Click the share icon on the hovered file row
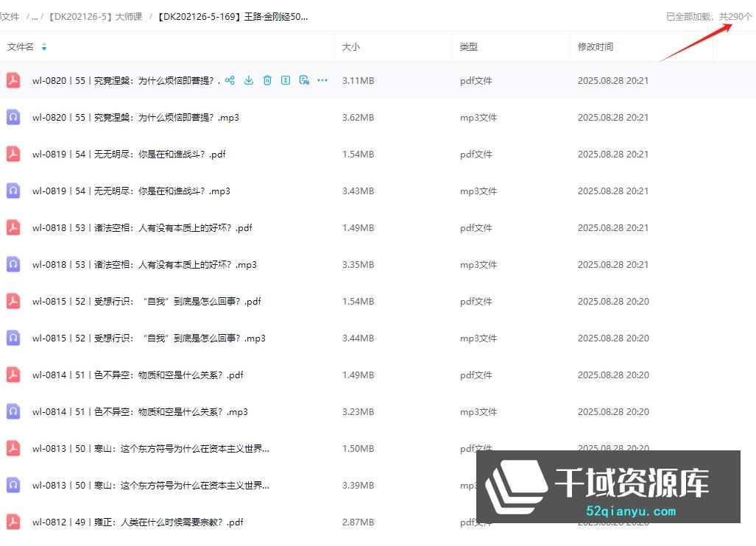 click(x=230, y=80)
